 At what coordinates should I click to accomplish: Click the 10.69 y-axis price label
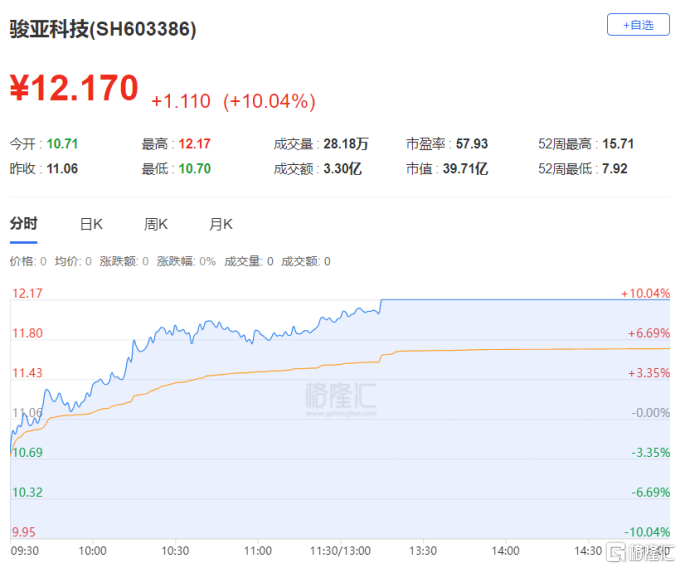click(27, 453)
